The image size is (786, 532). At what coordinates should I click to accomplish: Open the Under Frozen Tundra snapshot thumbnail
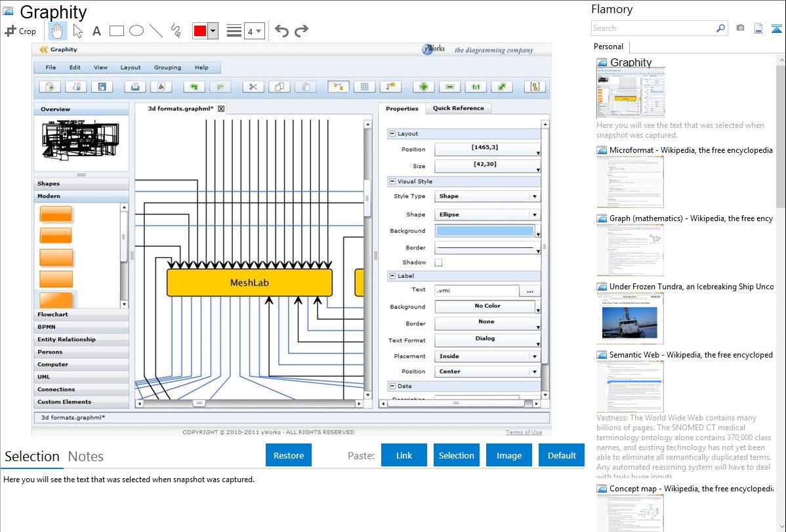tap(630, 318)
